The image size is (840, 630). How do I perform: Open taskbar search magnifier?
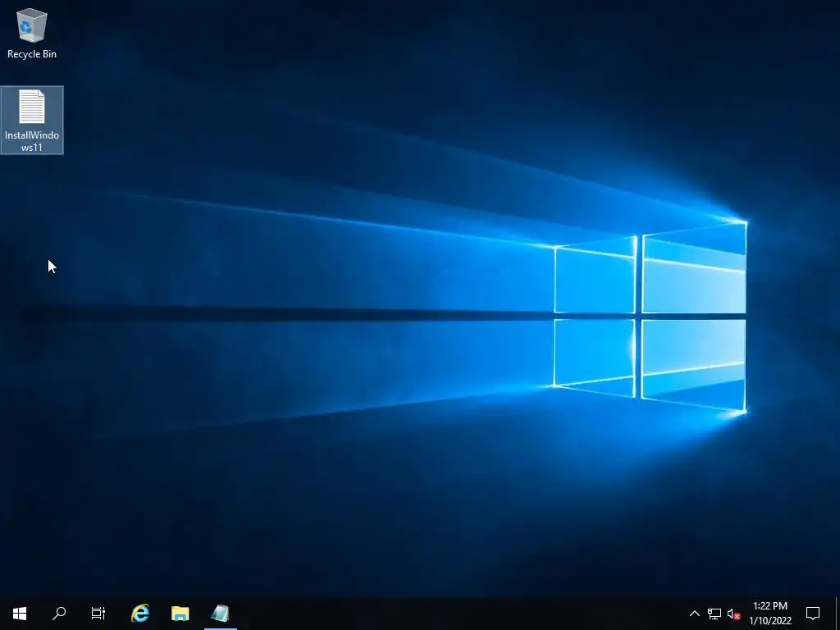tap(59, 614)
